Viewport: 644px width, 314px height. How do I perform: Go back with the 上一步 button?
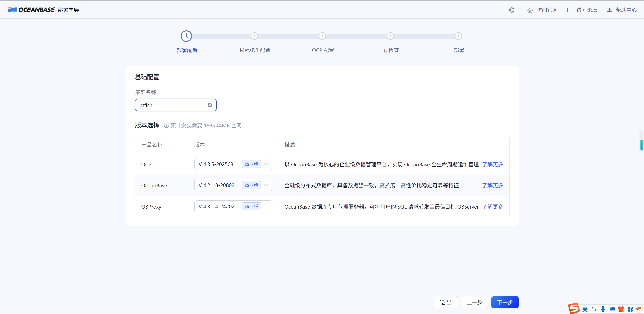pyautogui.click(x=474, y=302)
